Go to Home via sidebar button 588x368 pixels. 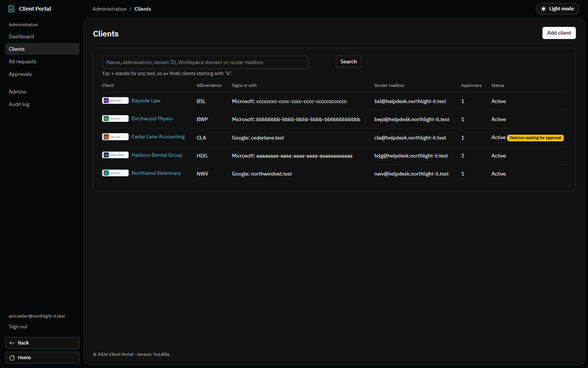(x=42, y=358)
